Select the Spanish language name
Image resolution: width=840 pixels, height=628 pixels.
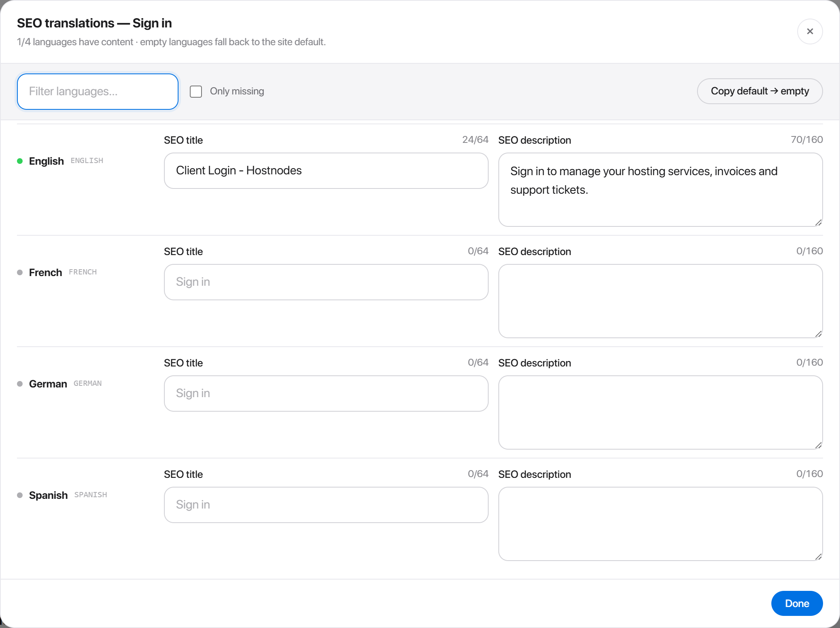pos(48,495)
